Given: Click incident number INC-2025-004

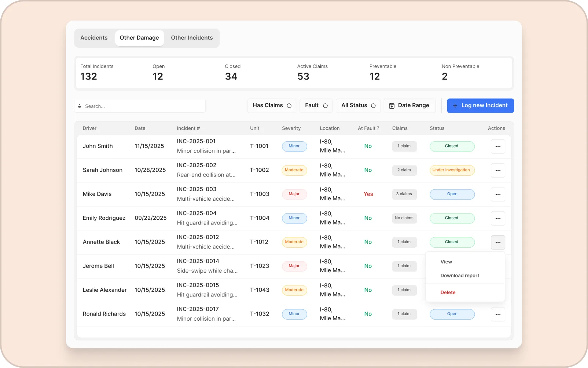Looking at the screenshot, I should click(196, 213).
